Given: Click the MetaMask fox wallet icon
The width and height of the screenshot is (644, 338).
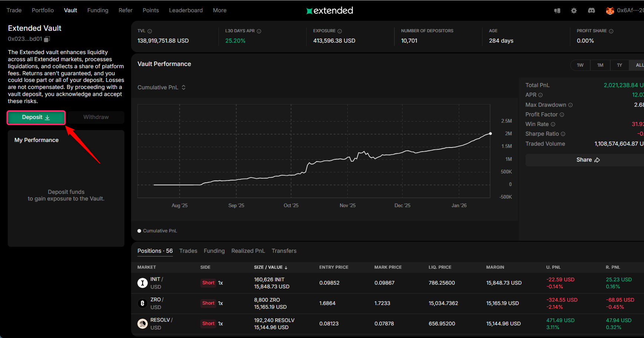Looking at the screenshot, I should pos(610,10).
